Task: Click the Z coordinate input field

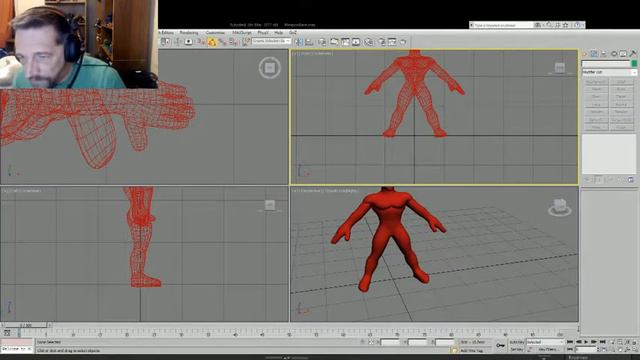Action: pos(444,342)
